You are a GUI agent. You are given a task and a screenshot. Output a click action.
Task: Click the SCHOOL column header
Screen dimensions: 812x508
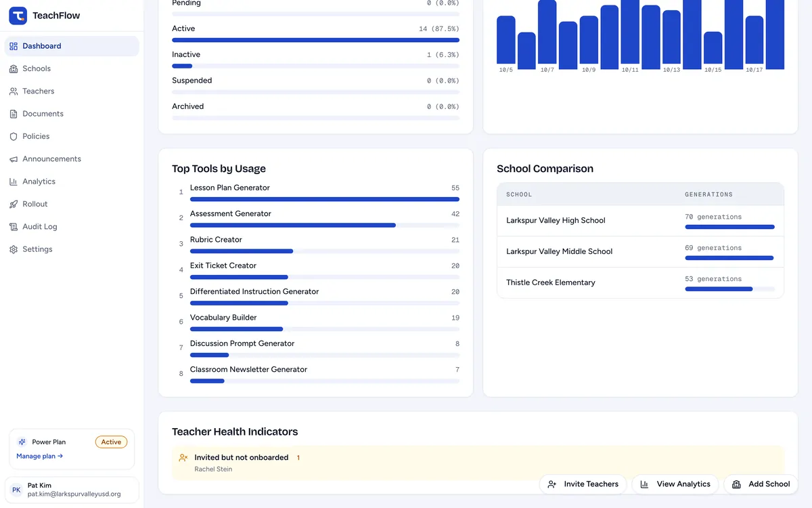[519, 194]
